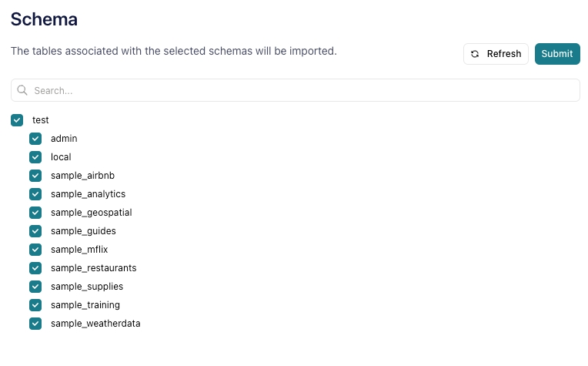
Task: Uncheck the sample_weatherdata checkbox
Action: 35,324
